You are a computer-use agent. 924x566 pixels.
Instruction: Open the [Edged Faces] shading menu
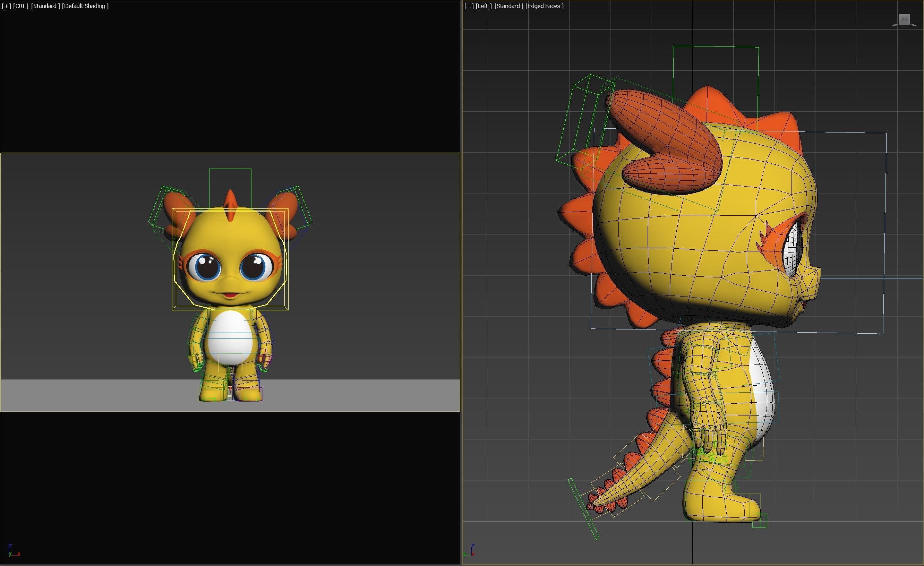click(x=545, y=6)
